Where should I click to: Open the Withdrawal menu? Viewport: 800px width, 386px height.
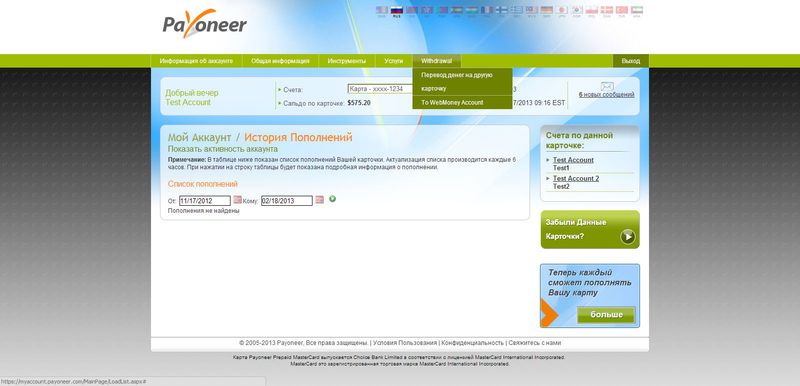[437, 61]
